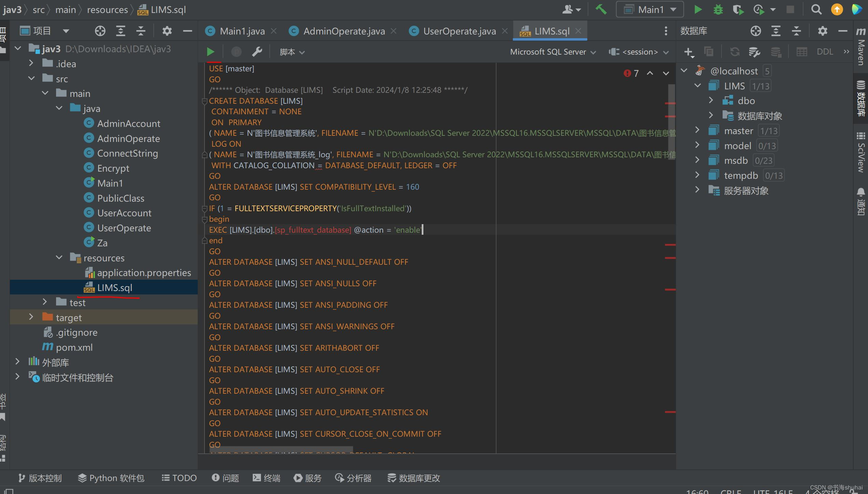
Task: Switch to AdminOperate.java tab
Action: pos(344,31)
